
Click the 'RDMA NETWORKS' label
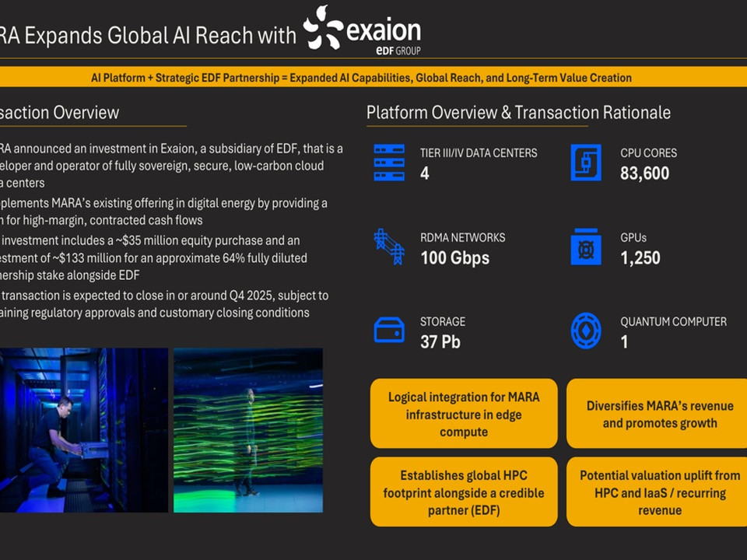point(462,238)
